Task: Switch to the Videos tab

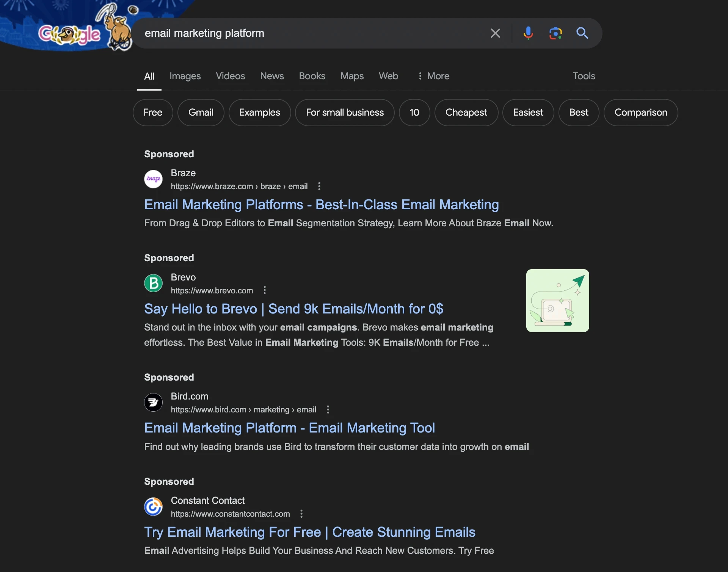Action: click(x=231, y=76)
